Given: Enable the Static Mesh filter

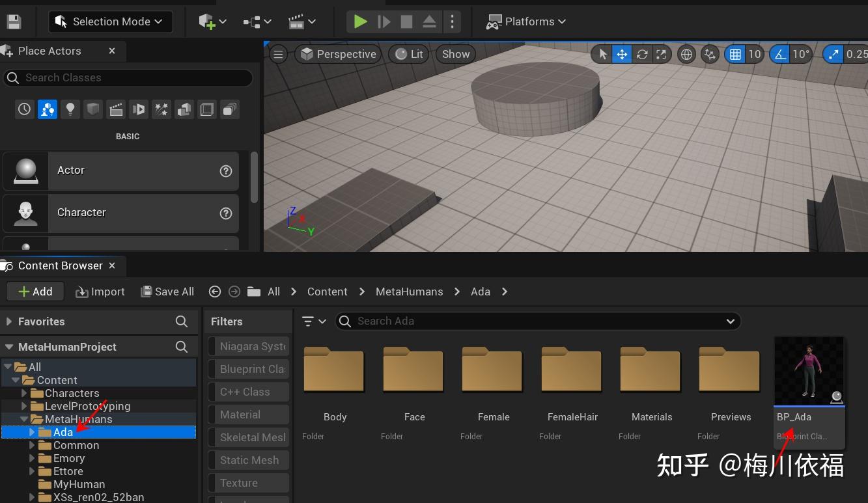Looking at the screenshot, I should (249, 460).
